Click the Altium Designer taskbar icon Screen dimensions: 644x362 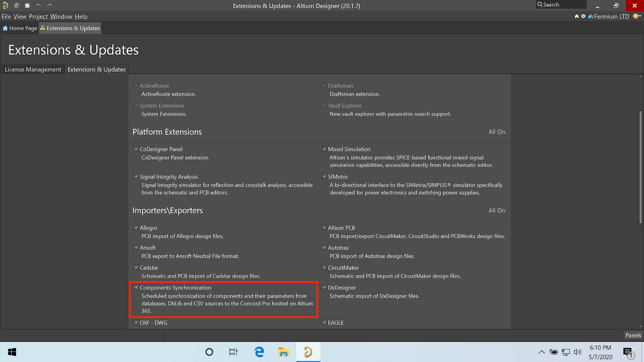tap(308, 352)
